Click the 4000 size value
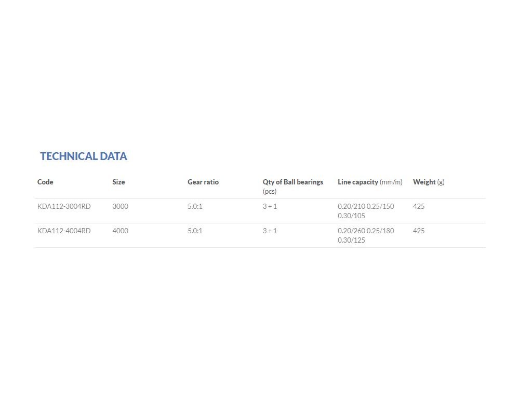The image size is (532, 399). click(x=120, y=231)
